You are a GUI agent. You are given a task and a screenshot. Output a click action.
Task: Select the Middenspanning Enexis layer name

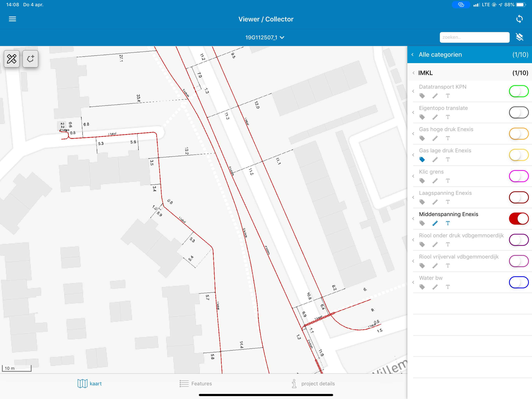(x=448, y=214)
